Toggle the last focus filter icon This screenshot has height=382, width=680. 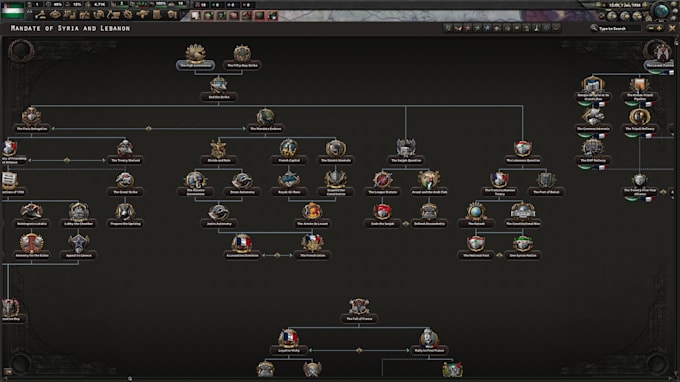556,28
